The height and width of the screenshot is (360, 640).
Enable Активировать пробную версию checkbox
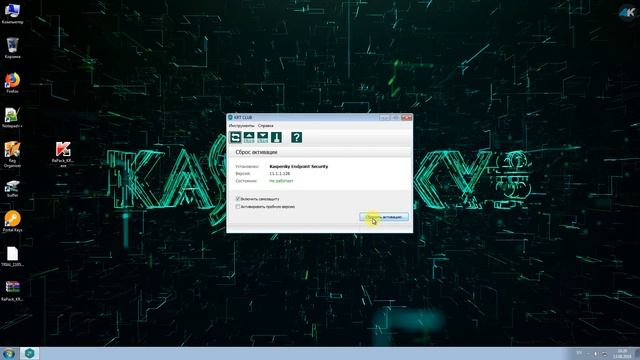(x=238, y=207)
